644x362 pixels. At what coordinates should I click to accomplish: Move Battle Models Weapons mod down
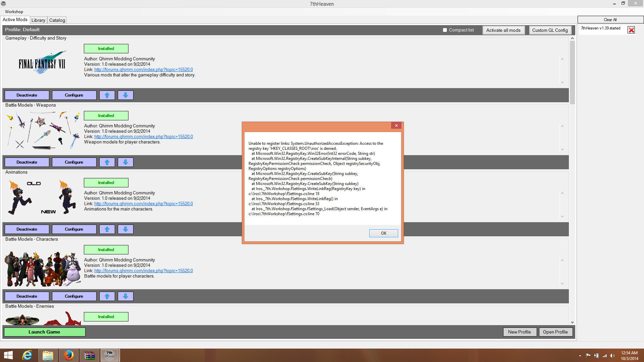pos(125,162)
